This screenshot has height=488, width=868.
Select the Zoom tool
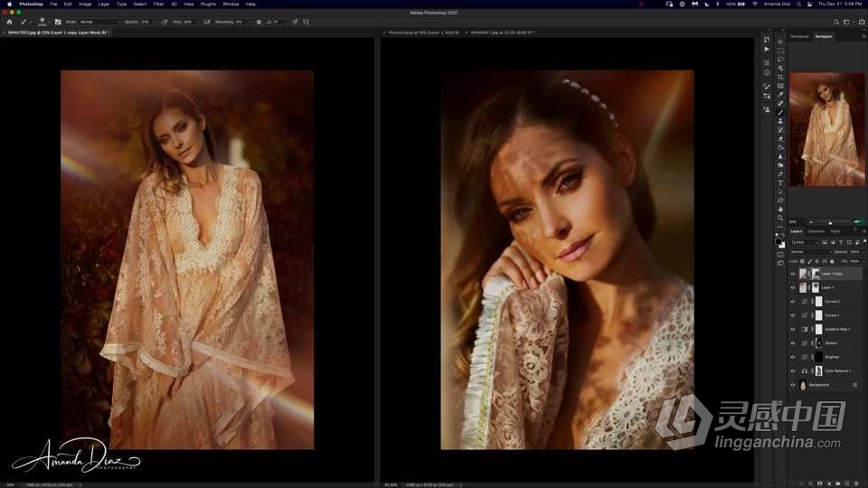pyautogui.click(x=780, y=218)
